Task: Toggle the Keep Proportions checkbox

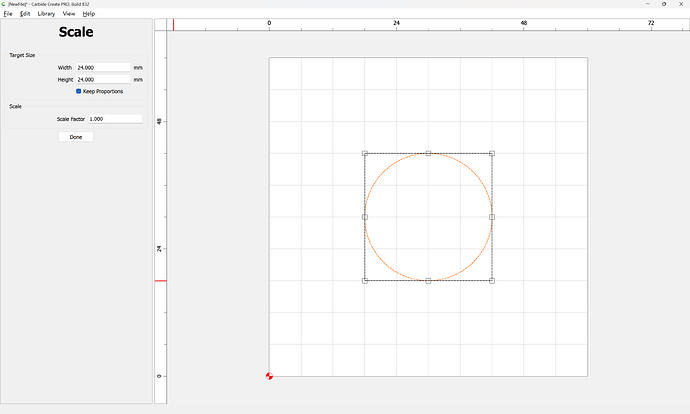Action: pyautogui.click(x=79, y=91)
